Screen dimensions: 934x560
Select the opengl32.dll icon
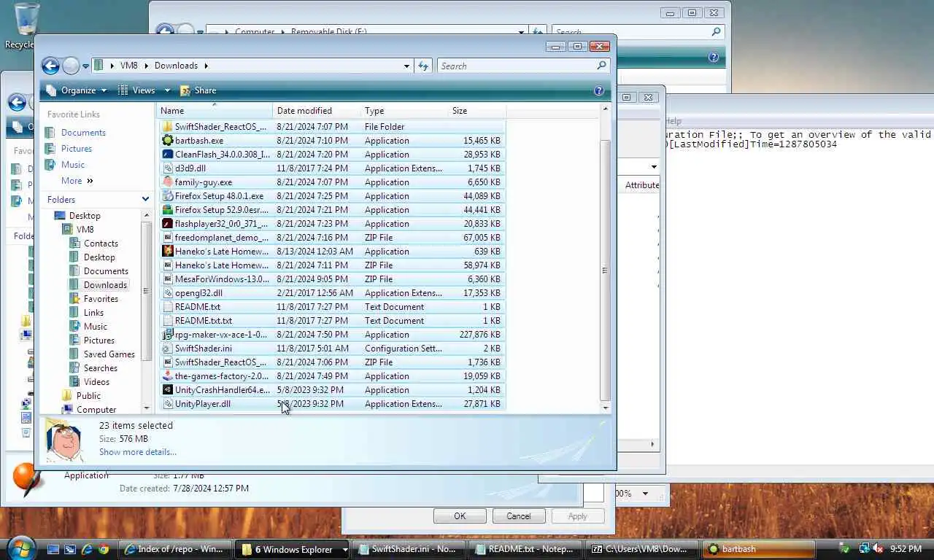click(168, 293)
